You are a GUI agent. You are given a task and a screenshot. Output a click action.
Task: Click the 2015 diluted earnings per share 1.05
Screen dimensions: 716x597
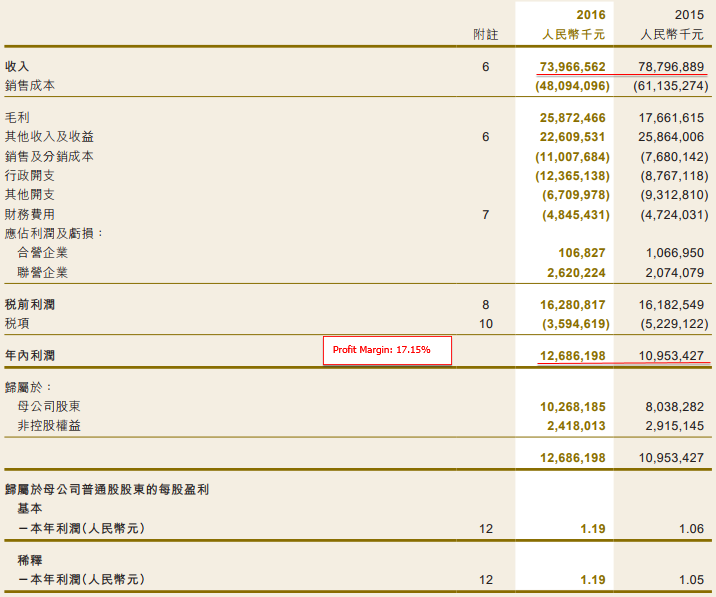(690, 579)
